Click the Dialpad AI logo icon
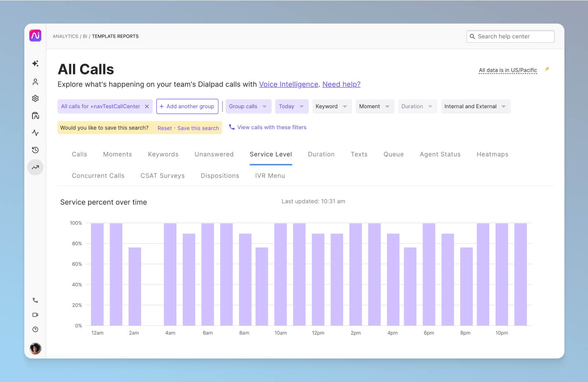This screenshot has height=382, width=588. tap(35, 36)
